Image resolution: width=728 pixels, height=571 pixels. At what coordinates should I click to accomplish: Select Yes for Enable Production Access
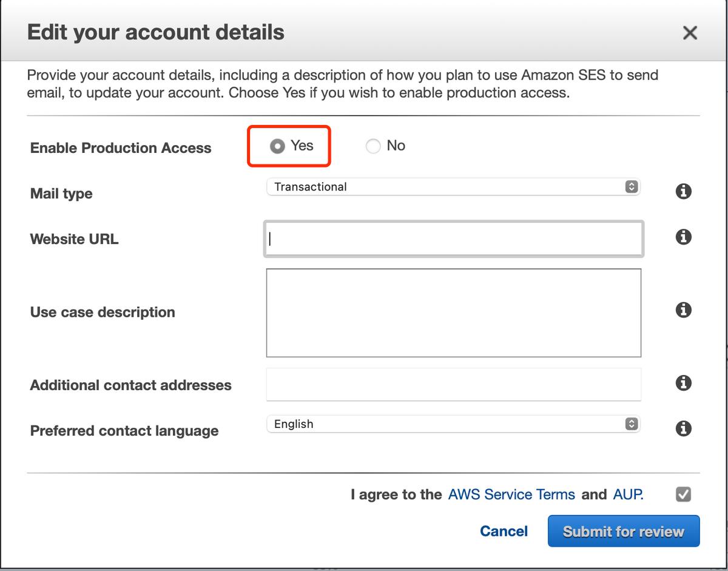tap(277, 146)
